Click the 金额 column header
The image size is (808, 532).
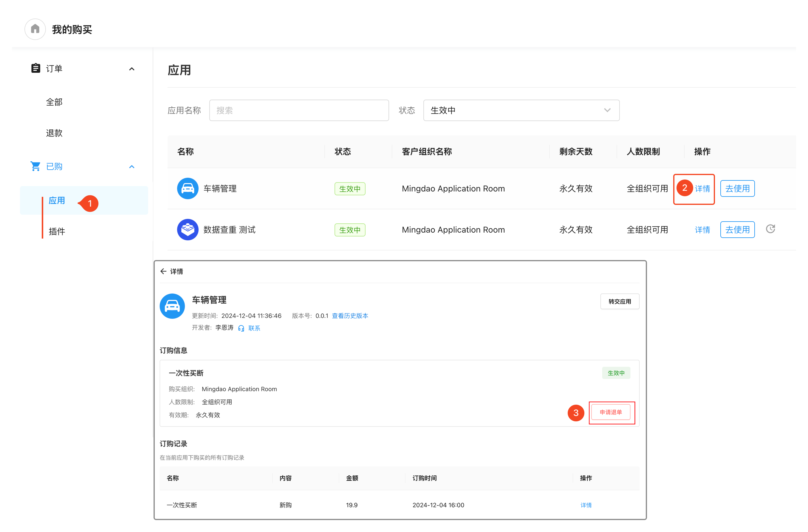[x=352, y=478]
